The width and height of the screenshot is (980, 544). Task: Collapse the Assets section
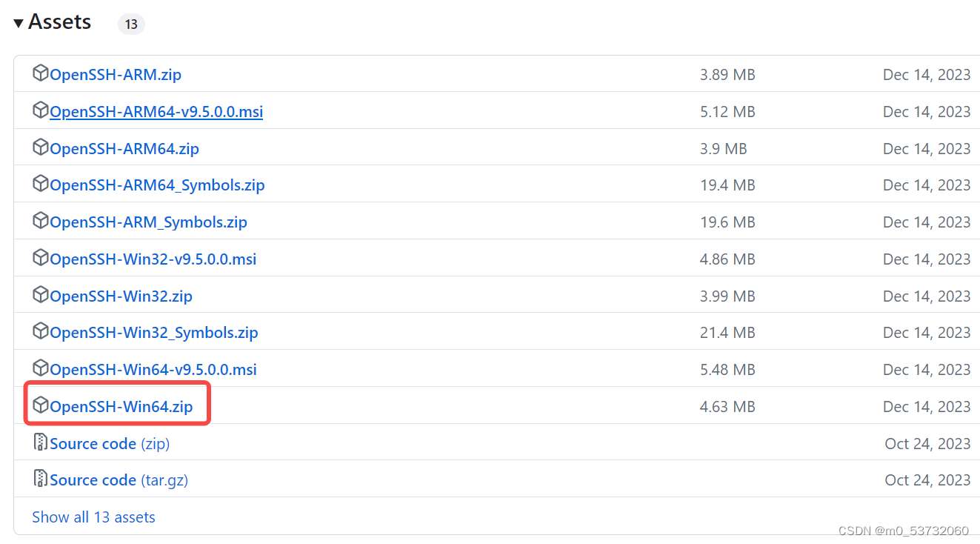point(18,21)
